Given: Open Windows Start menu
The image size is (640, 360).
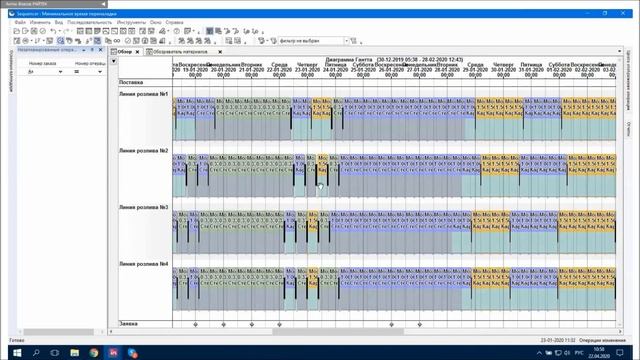Looking at the screenshot, I should (x=17, y=352).
